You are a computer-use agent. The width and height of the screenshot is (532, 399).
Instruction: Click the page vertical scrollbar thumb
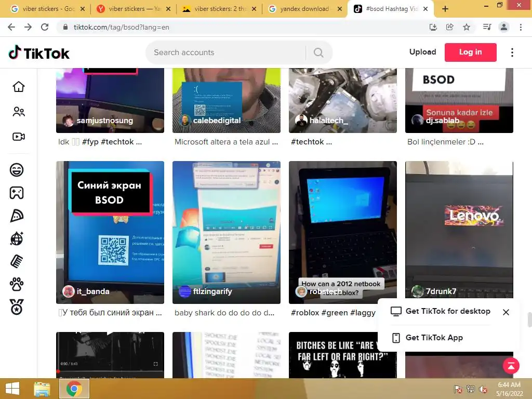529,320
